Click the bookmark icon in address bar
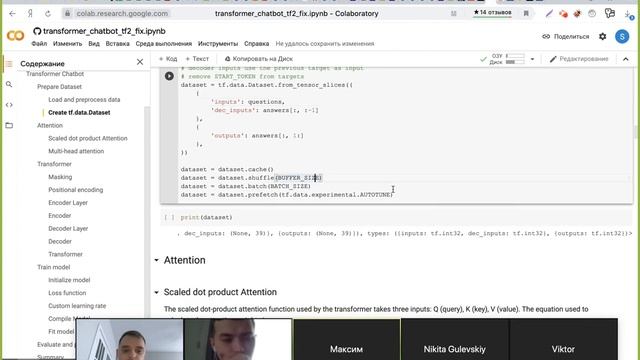640x360 pixels. [x=526, y=13]
